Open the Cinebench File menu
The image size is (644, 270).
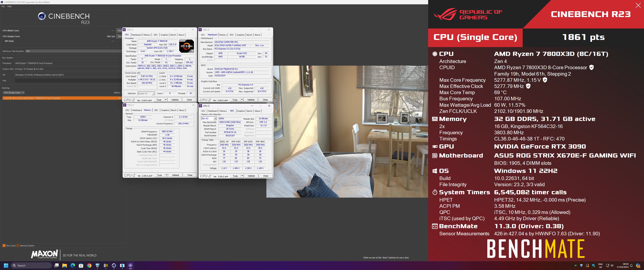coord(3,7)
